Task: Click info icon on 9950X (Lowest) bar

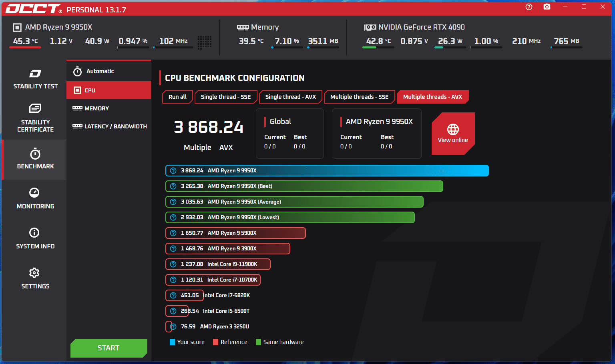Action: coord(173,217)
